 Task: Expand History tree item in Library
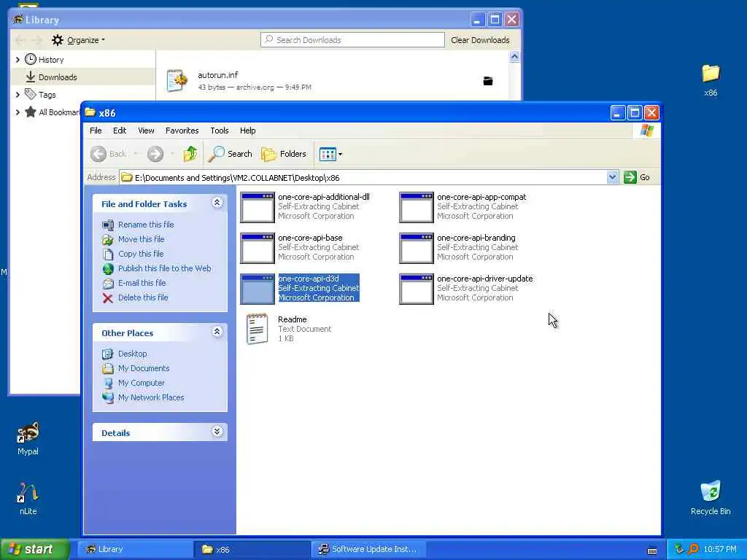(x=18, y=60)
